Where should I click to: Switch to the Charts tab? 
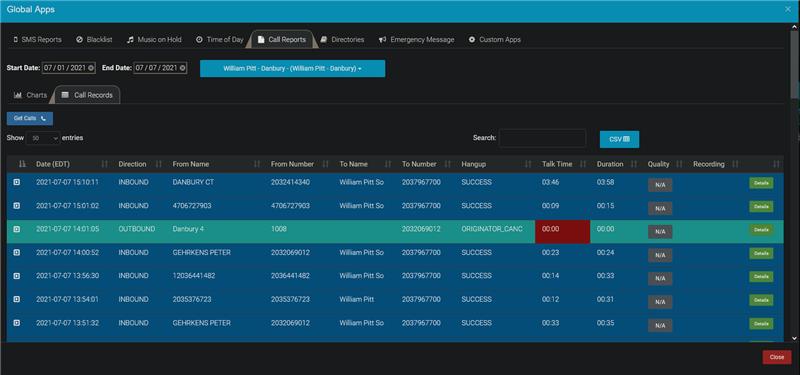pos(31,95)
